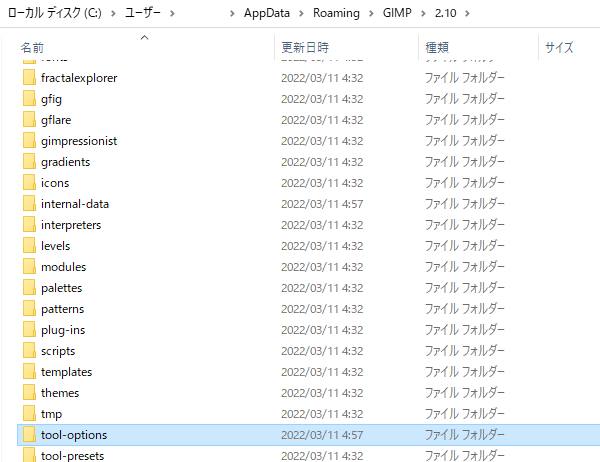
Task: Select the gfig folder icon
Action: 29,99
